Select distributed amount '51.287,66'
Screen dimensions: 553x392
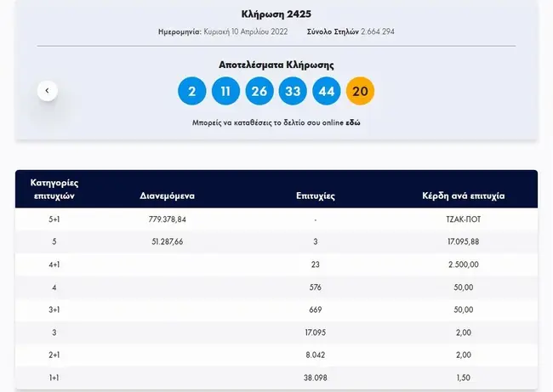[167, 241]
